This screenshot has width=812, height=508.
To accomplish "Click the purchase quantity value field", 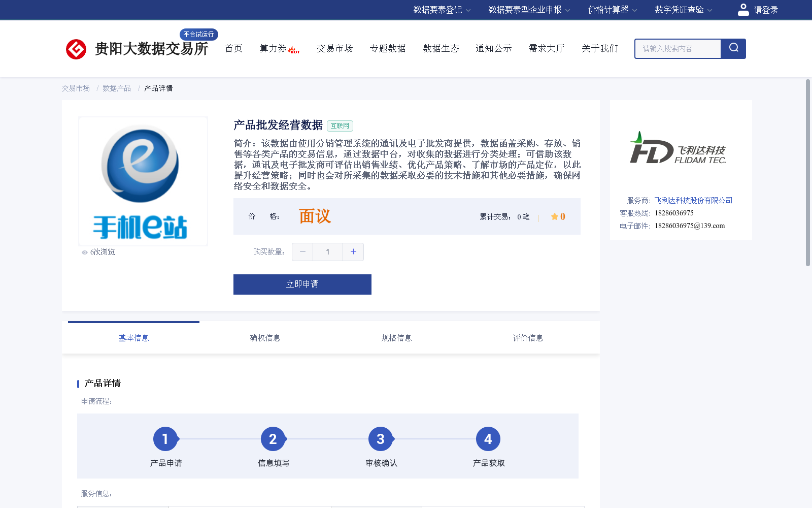I will pos(328,252).
